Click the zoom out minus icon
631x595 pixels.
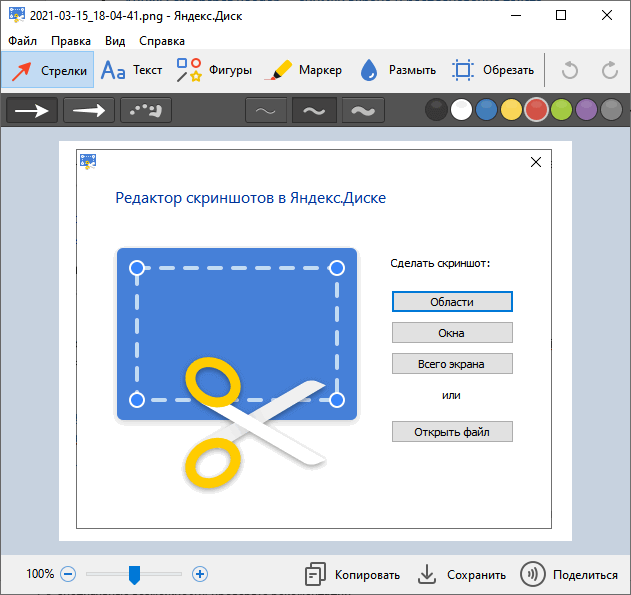click(x=68, y=574)
